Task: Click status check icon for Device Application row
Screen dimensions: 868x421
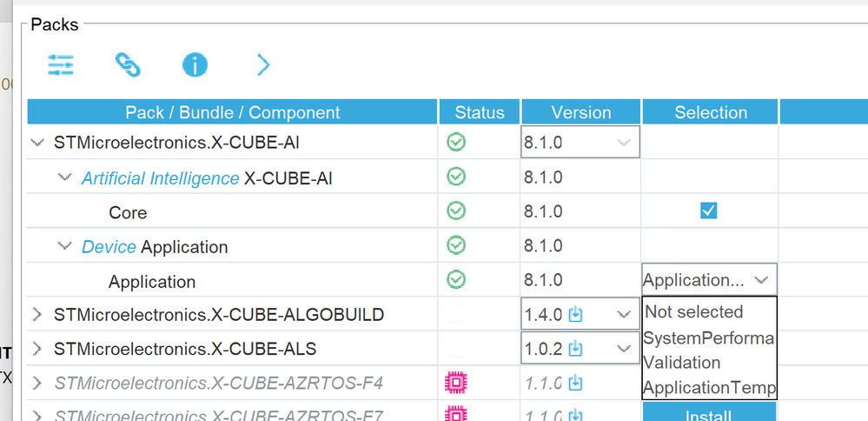Action: click(456, 245)
